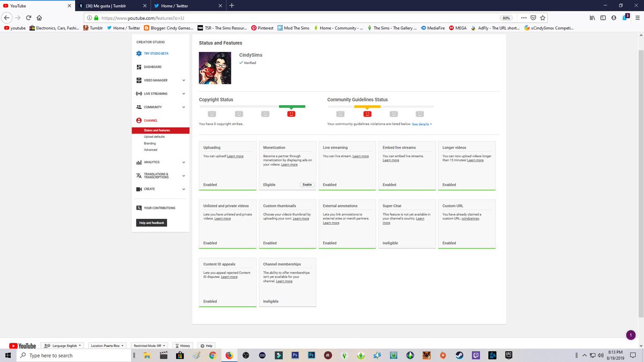Click the Create camera icon

click(x=139, y=189)
